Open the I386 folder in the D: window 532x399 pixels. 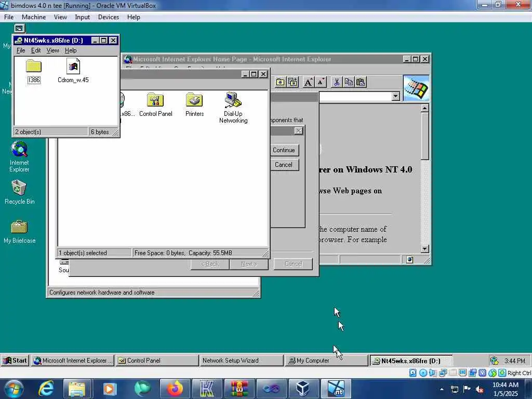point(34,71)
